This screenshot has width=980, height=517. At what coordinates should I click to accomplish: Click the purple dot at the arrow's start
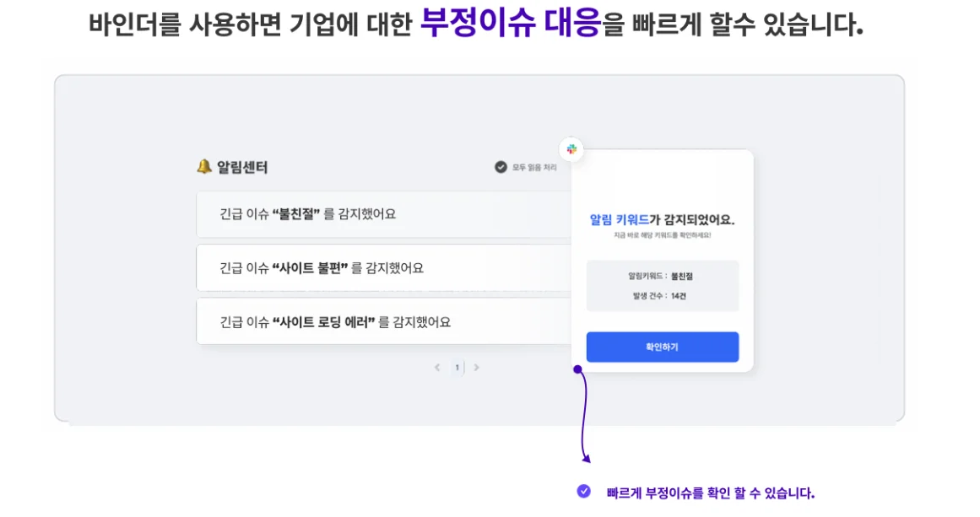tap(577, 369)
